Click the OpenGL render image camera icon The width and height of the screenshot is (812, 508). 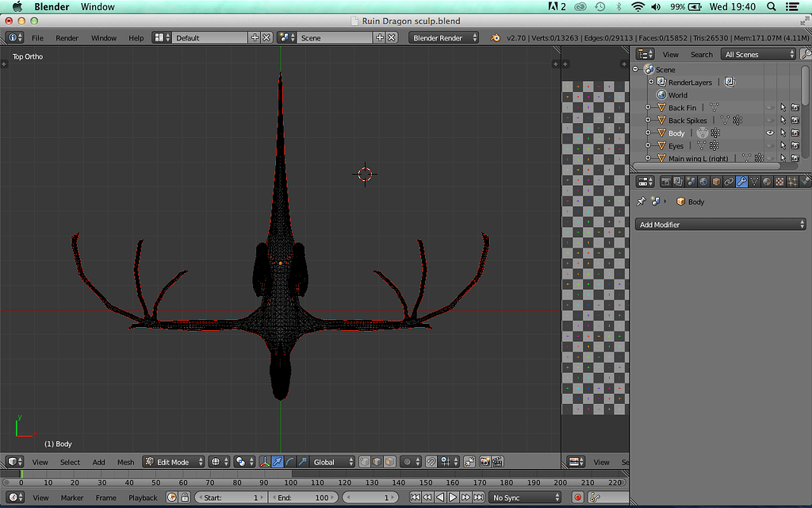(485, 462)
